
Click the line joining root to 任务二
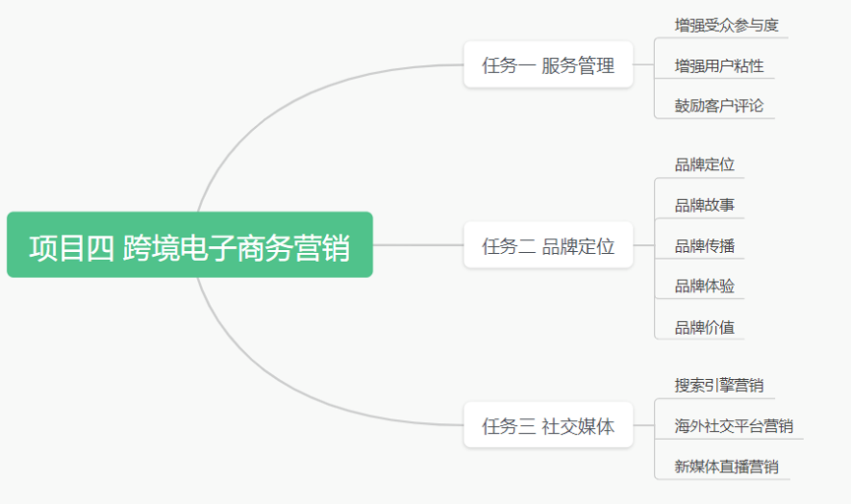419,245
